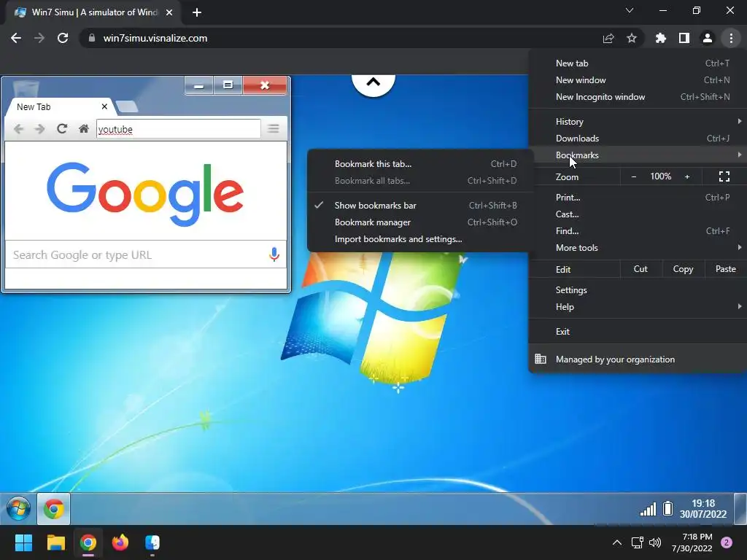Enter fullscreen via zoom row icon

[724, 176]
